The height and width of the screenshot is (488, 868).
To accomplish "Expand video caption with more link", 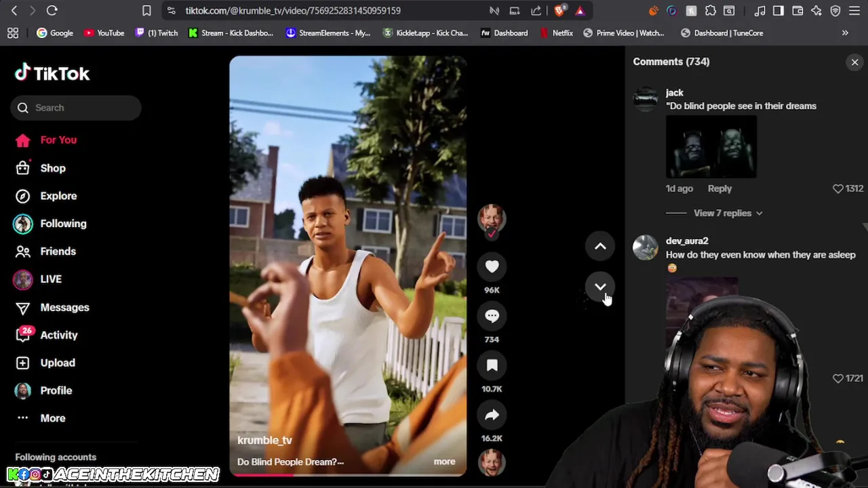I will pyautogui.click(x=444, y=462).
